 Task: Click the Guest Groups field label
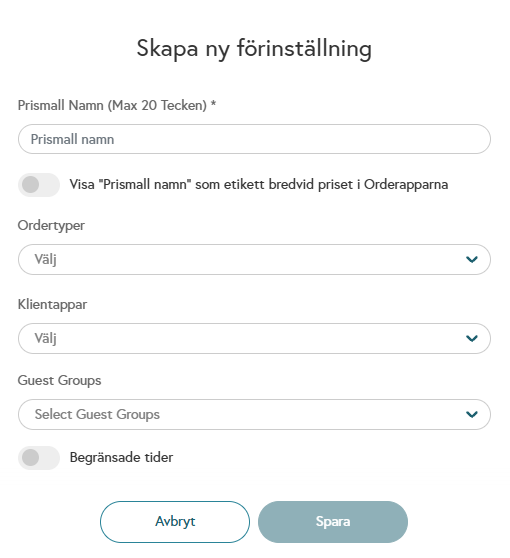[x=59, y=380]
